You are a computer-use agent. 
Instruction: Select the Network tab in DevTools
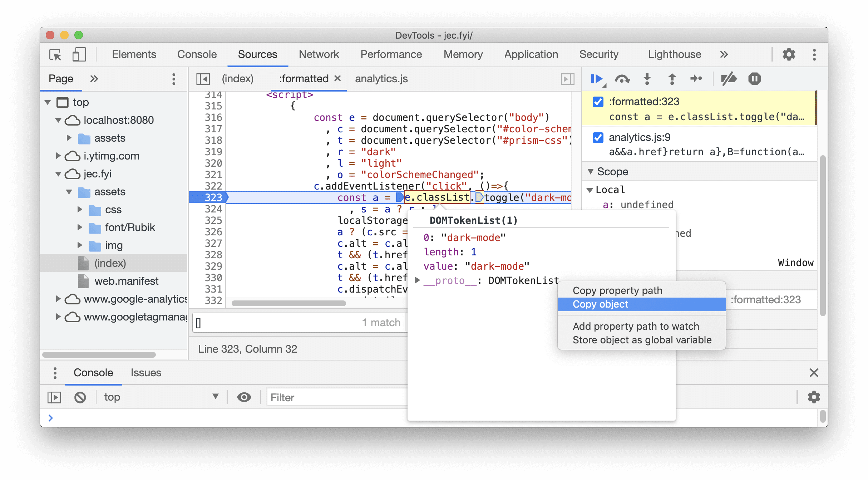(x=320, y=54)
